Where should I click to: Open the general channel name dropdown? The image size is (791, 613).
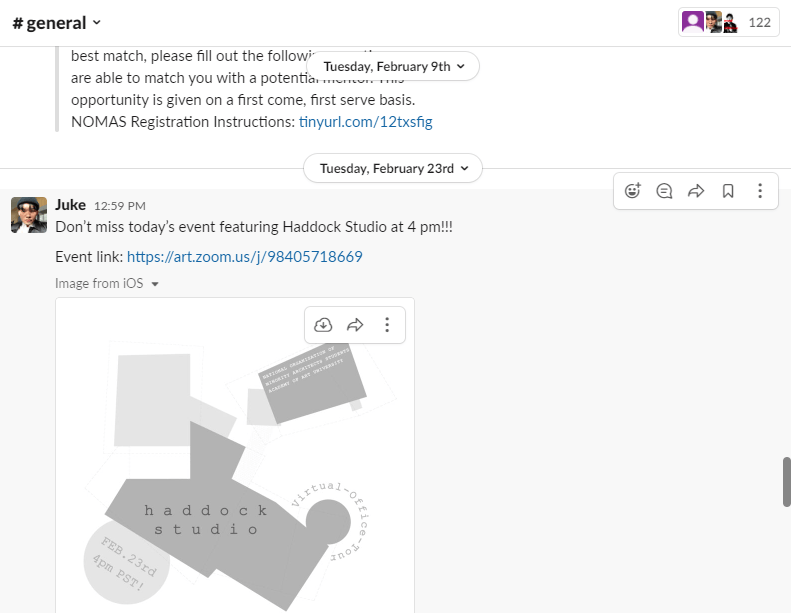pyautogui.click(x=57, y=22)
